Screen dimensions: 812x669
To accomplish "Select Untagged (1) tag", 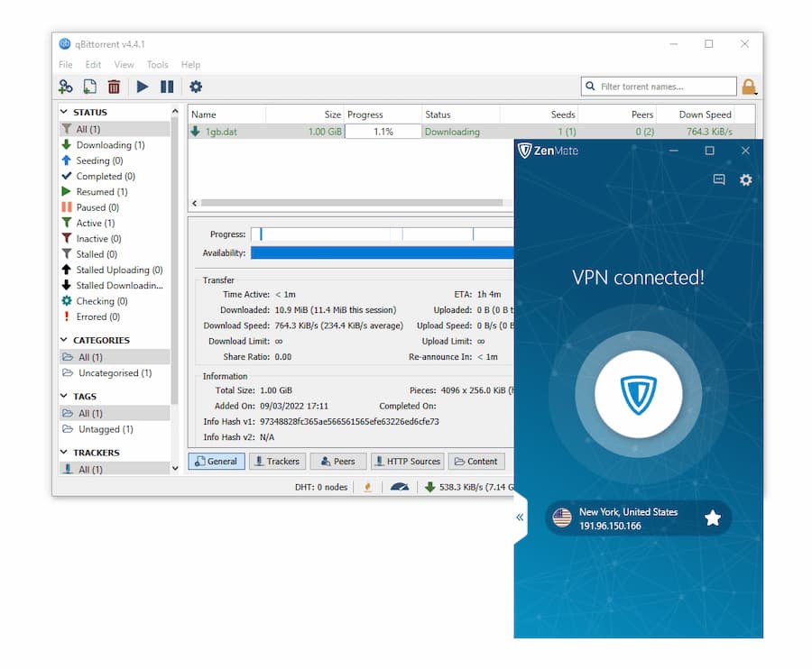I will click(115, 429).
